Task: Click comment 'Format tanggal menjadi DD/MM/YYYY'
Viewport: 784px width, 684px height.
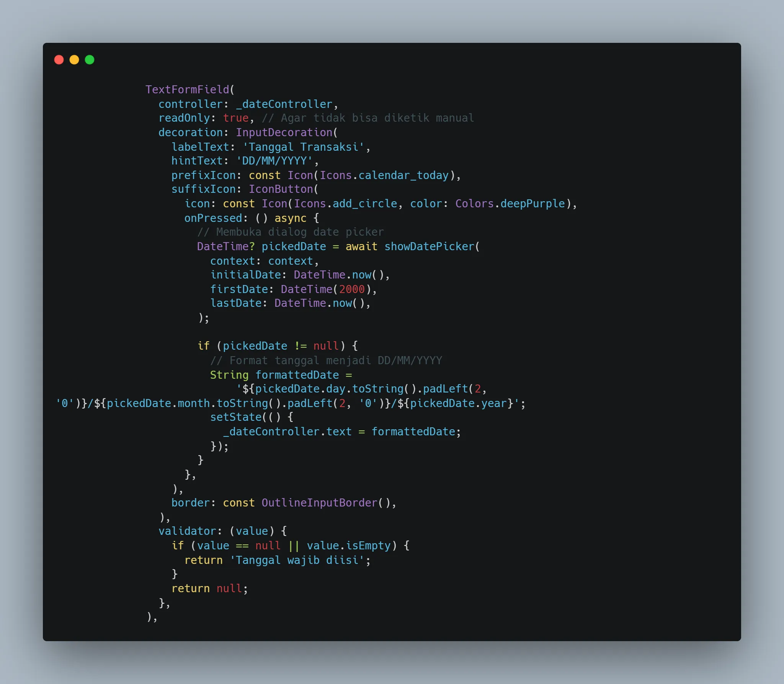Action: (336, 360)
